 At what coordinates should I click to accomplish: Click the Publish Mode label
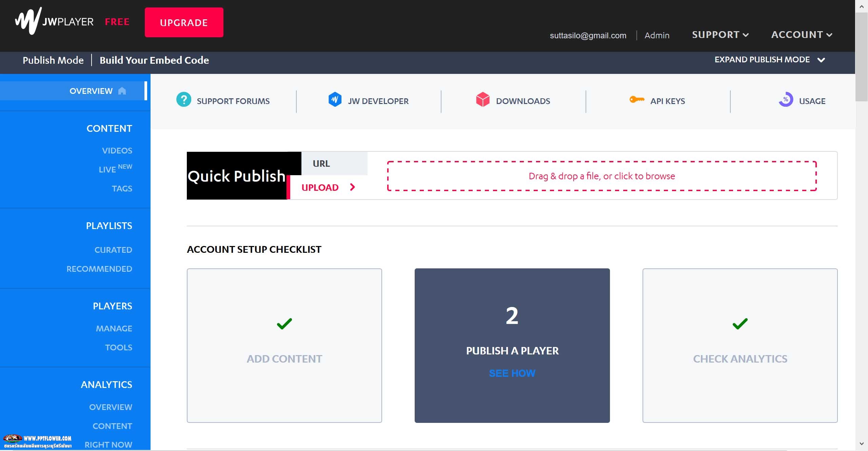53,60
